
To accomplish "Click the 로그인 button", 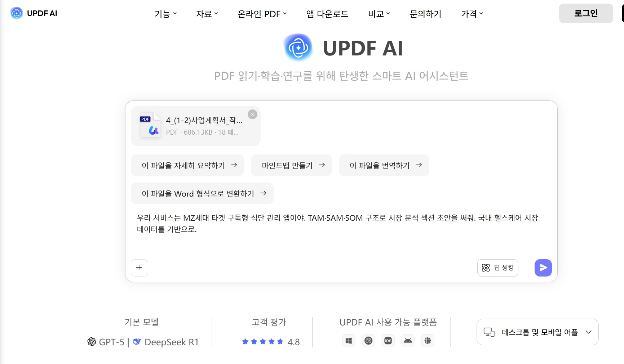I will coord(586,13).
